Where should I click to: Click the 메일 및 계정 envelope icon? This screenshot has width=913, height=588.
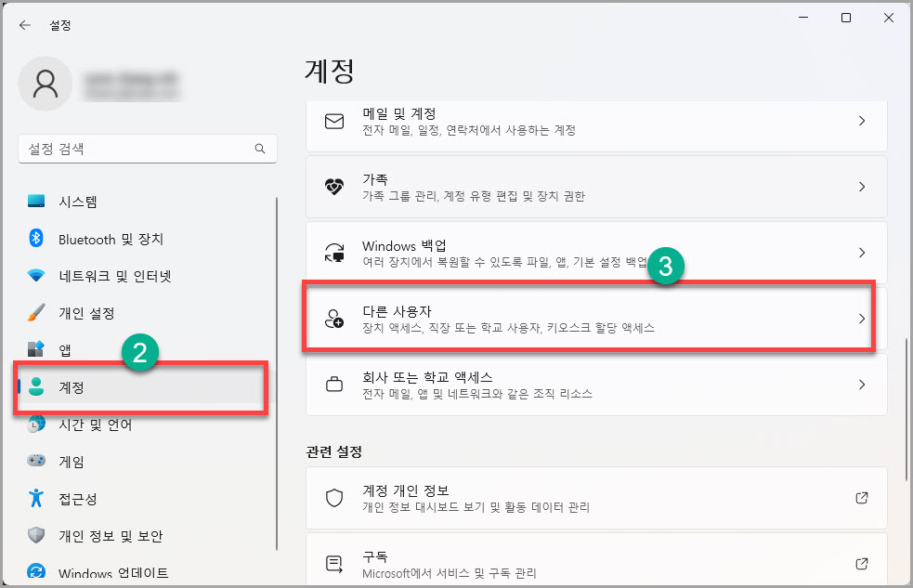[x=334, y=122]
